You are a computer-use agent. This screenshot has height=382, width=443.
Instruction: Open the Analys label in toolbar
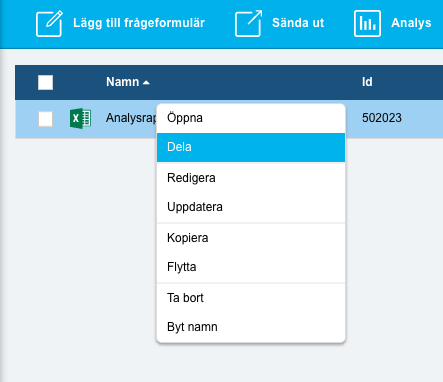click(x=411, y=23)
